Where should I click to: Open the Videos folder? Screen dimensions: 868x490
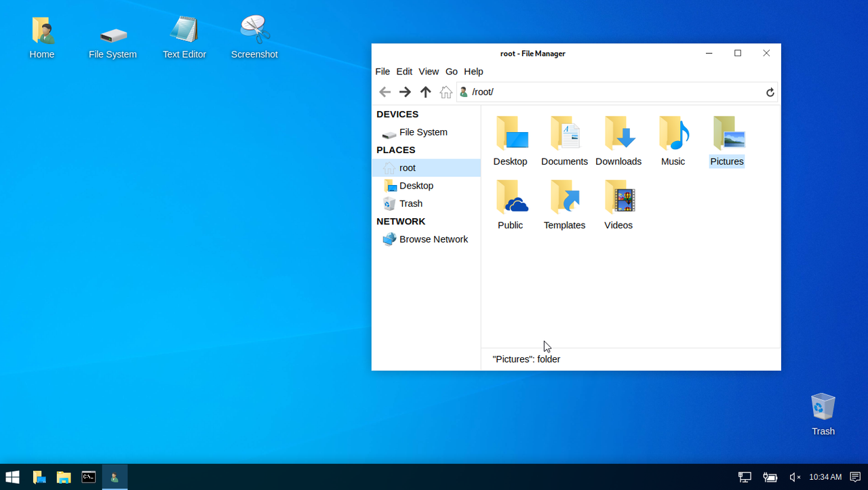tap(618, 199)
